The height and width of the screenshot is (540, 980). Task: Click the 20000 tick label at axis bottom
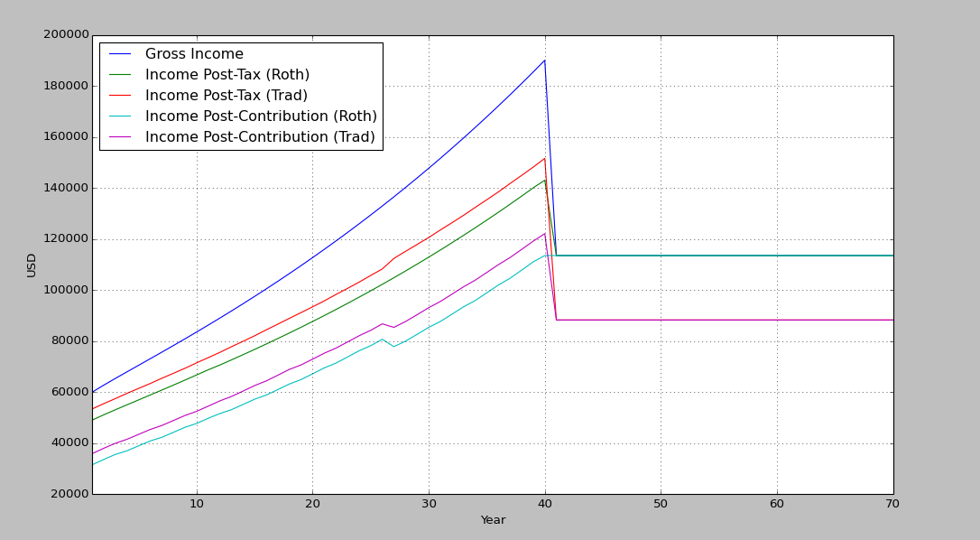(69, 494)
